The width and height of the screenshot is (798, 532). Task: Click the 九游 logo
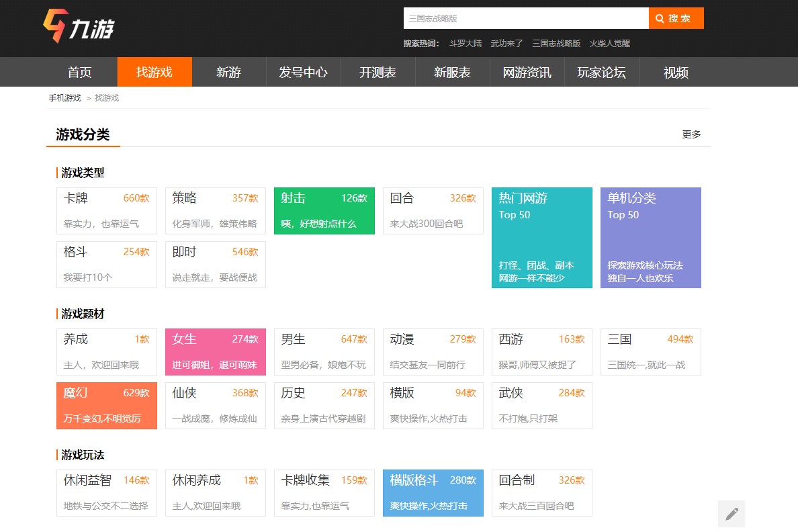79,27
